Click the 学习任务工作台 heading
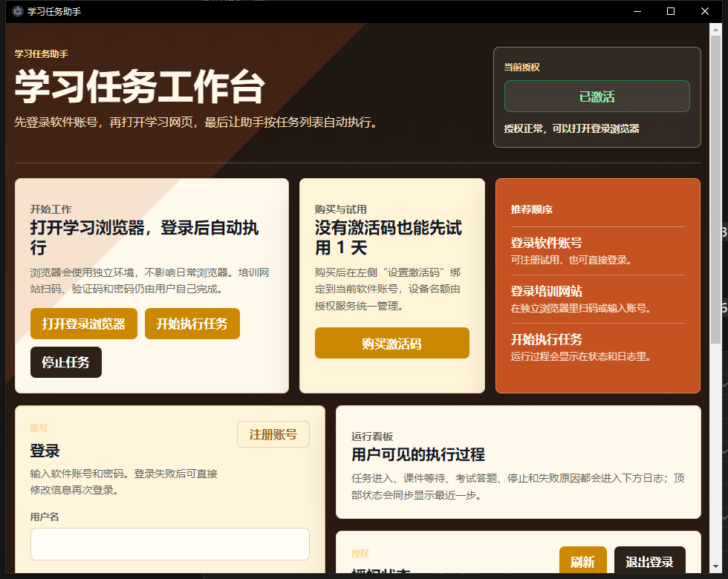Image resolution: width=728 pixels, height=579 pixels. click(140, 87)
